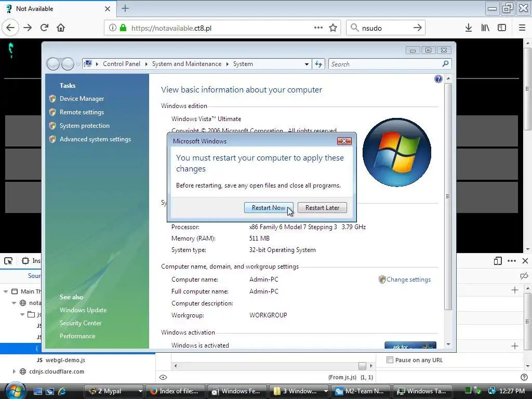Refresh the Control Panel address bar
532x399 pixels.
click(x=318, y=64)
